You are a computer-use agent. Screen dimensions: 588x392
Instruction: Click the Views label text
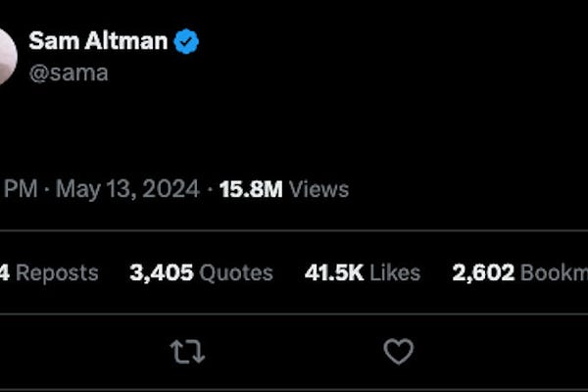[x=319, y=189]
